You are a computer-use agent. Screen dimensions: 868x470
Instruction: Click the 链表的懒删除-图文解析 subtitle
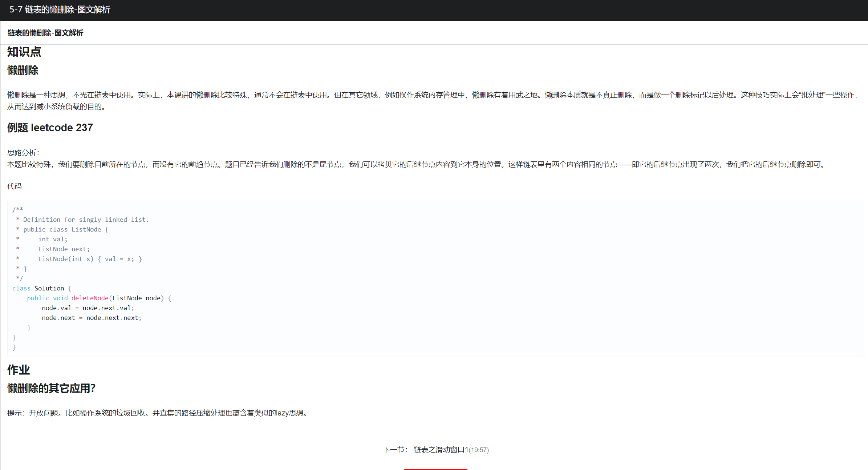[45, 33]
